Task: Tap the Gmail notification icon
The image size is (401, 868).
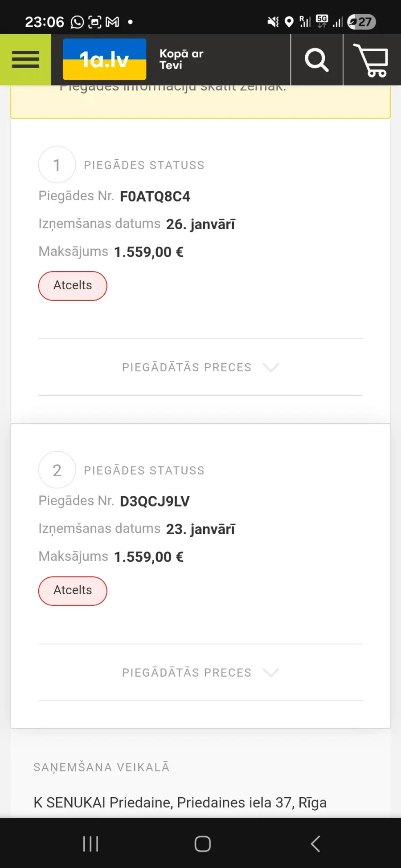Action: (112, 22)
